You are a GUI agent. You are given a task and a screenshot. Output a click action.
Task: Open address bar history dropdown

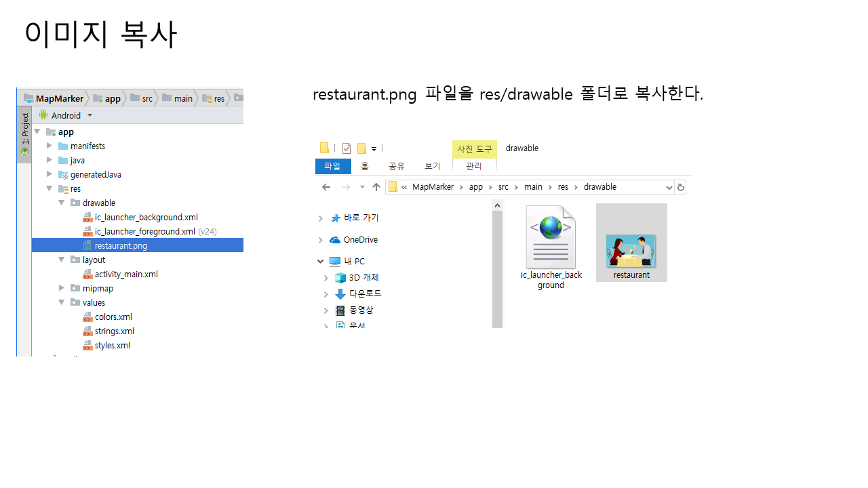point(669,187)
